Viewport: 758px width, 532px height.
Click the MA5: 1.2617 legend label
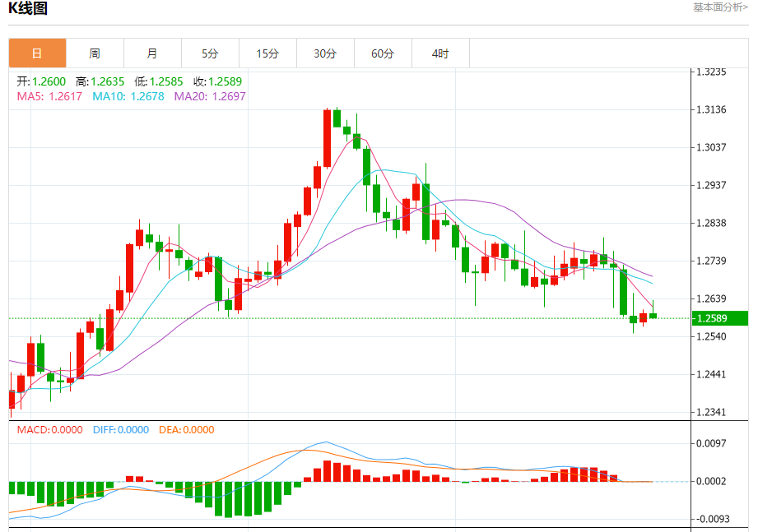(x=49, y=96)
